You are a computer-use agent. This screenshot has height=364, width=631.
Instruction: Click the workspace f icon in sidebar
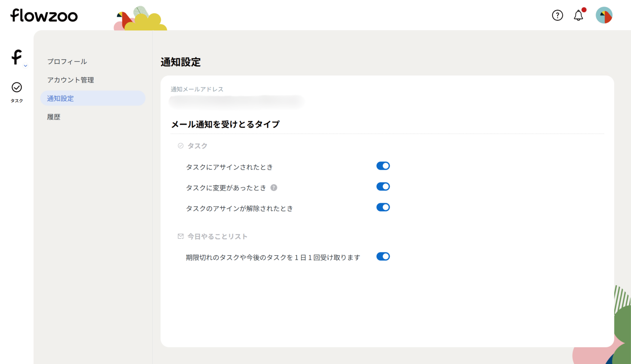tap(17, 57)
